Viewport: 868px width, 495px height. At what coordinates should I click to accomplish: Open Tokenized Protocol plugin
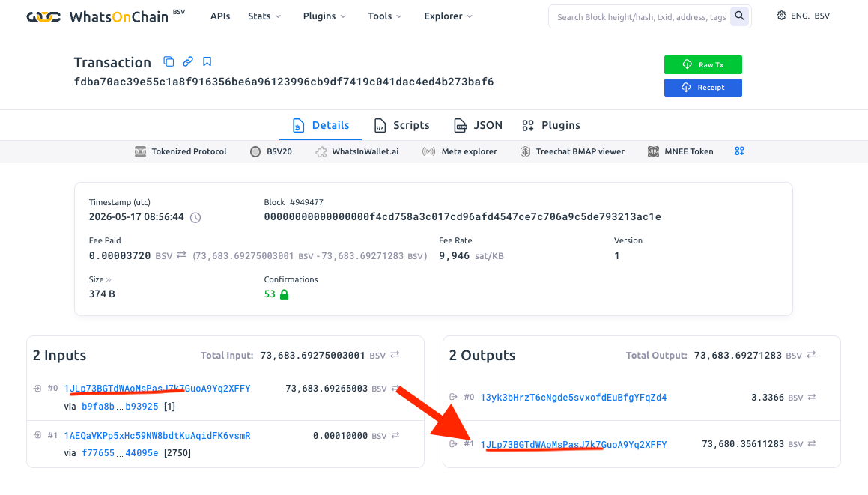pos(181,151)
